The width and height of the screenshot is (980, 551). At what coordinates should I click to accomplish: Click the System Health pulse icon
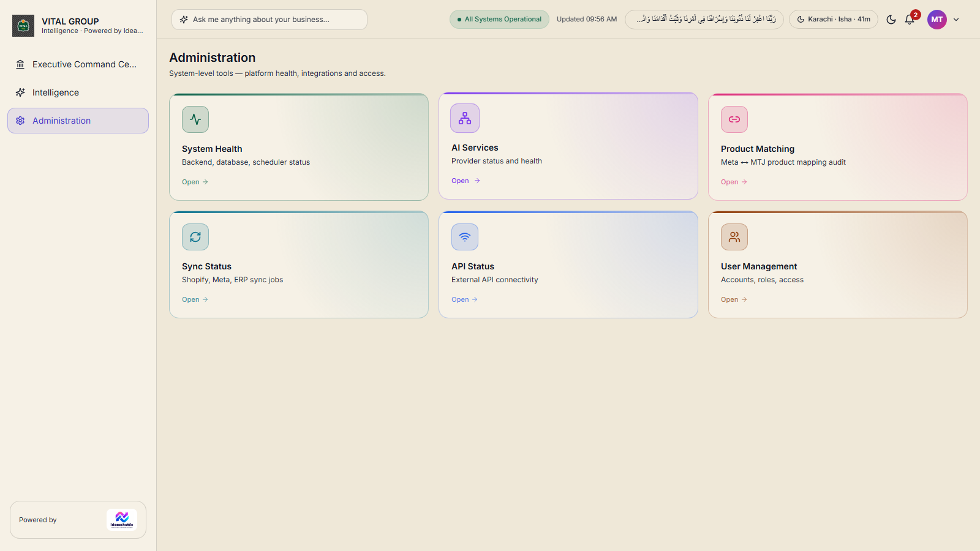[195, 119]
